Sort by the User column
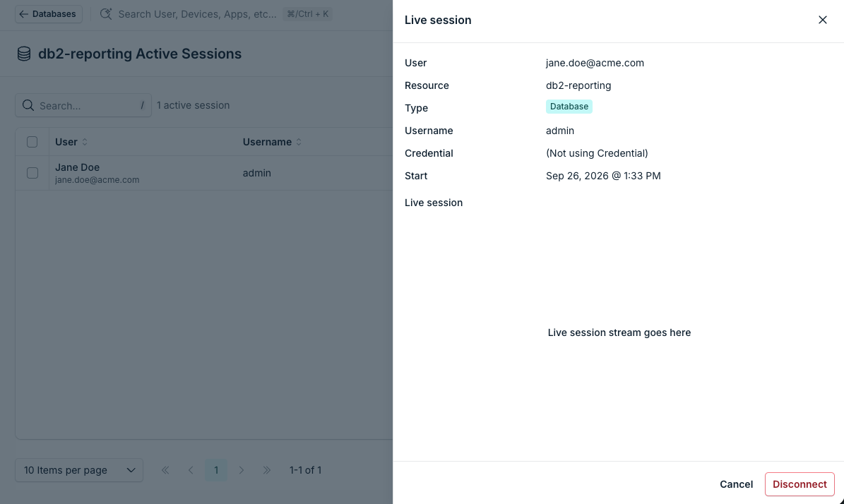Image resolution: width=844 pixels, height=504 pixels. [x=71, y=142]
